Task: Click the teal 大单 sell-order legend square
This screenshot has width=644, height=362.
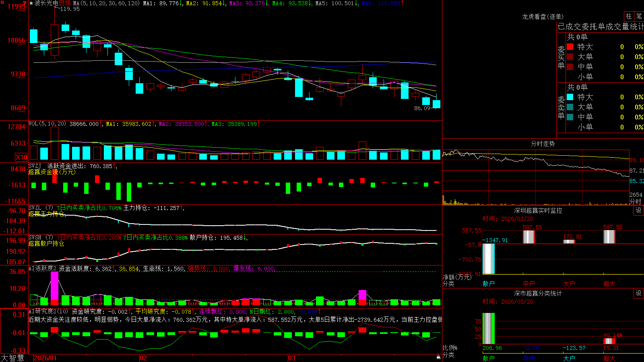Action: (570, 107)
